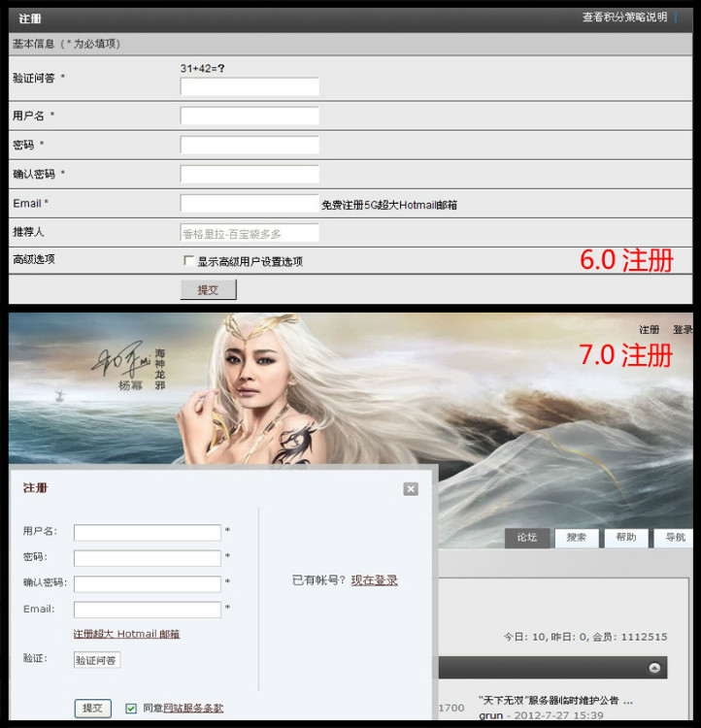
Task: Collapse the forum section with round arrow icon
Action: [654, 668]
